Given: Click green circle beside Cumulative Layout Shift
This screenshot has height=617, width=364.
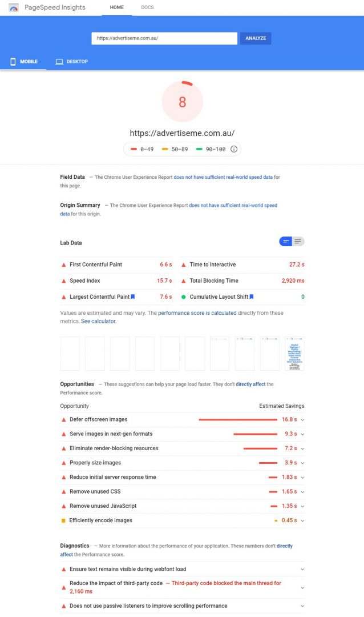Looking at the screenshot, I should click(x=184, y=297).
